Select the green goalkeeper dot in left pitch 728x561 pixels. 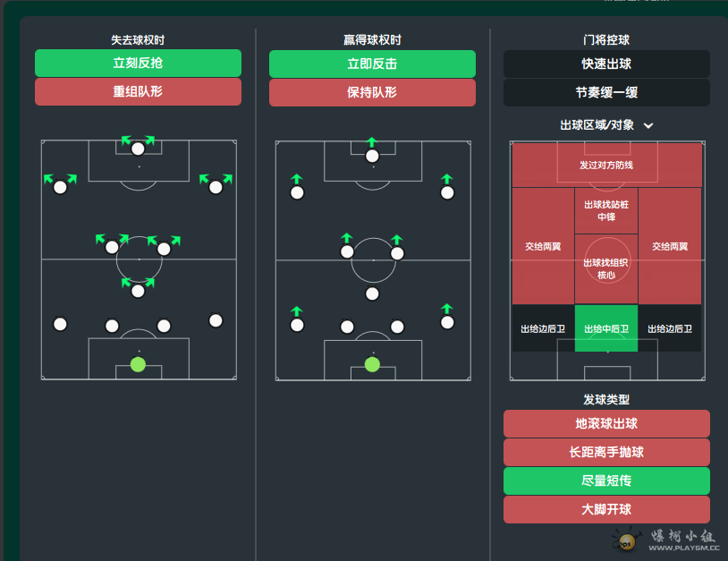[138, 364]
